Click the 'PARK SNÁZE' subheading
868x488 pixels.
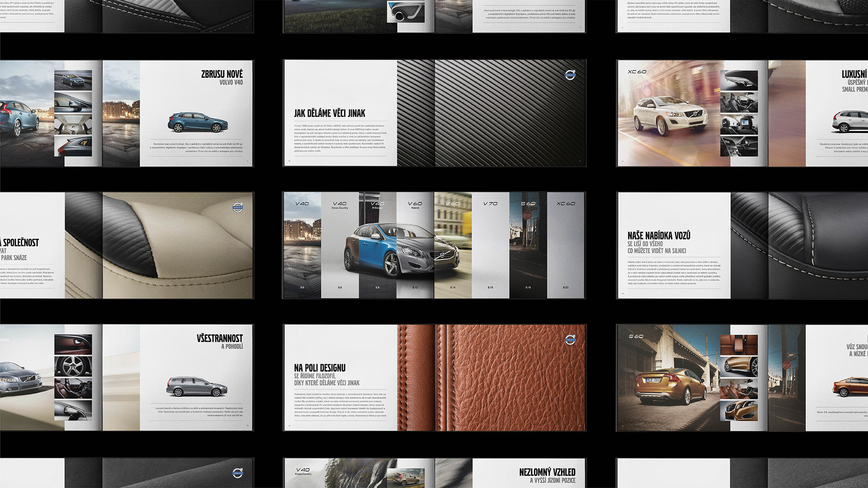pos(14,258)
